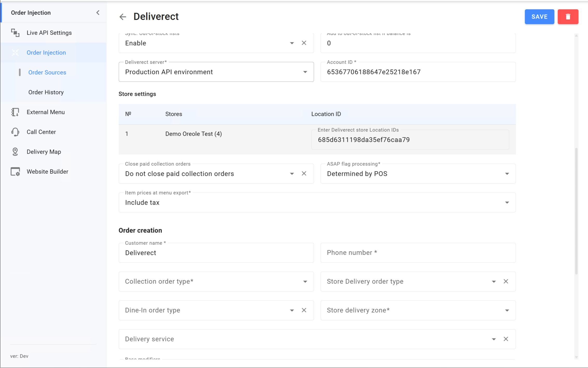Click the Order Injection sidebar title
The image size is (588, 368).
click(31, 13)
